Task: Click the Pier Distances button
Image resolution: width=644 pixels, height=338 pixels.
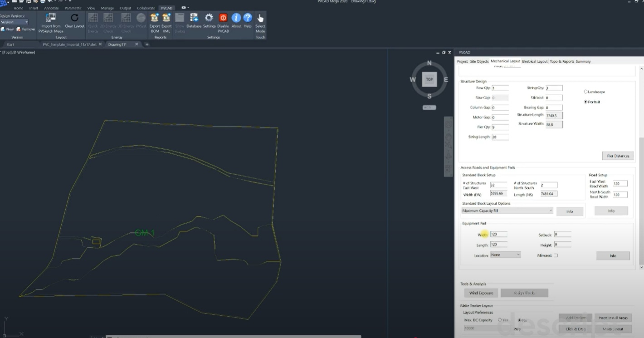Action: tap(618, 156)
